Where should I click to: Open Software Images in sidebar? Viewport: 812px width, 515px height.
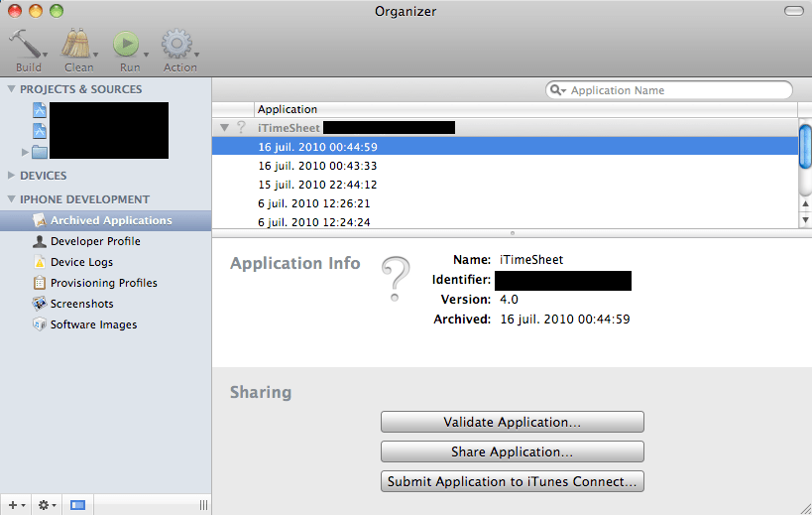93,324
